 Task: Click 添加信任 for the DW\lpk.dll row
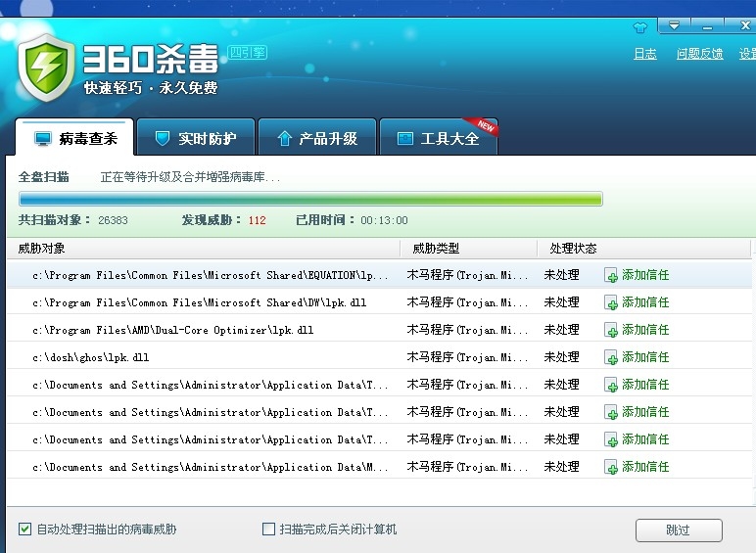tap(645, 302)
